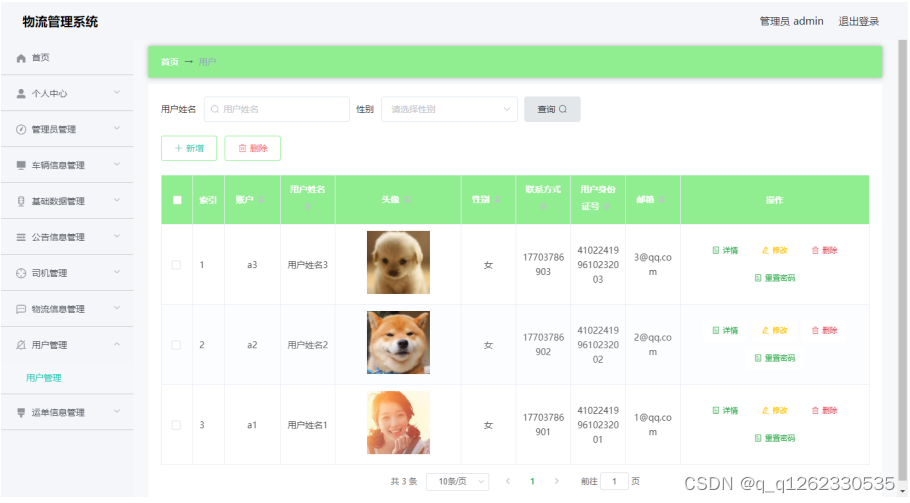Click 删除 for user a1
910x503 pixels.
(825, 411)
